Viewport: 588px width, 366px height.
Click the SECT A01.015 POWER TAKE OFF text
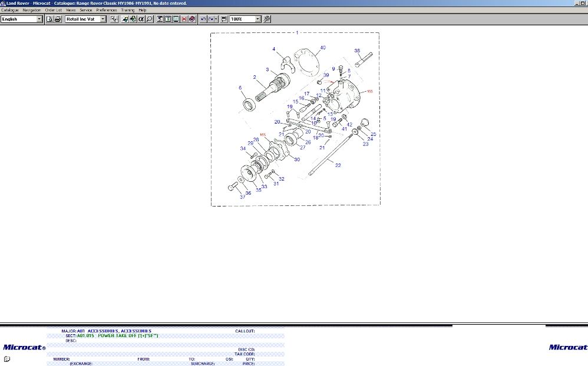[x=112, y=335]
